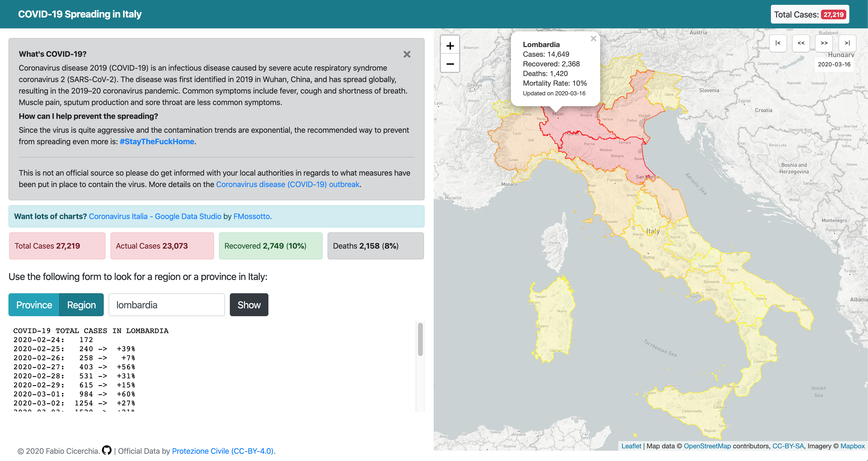This screenshot has height=461, width=868.
Task: Open the GitHub icon in footer
Action: coord(107,450)
